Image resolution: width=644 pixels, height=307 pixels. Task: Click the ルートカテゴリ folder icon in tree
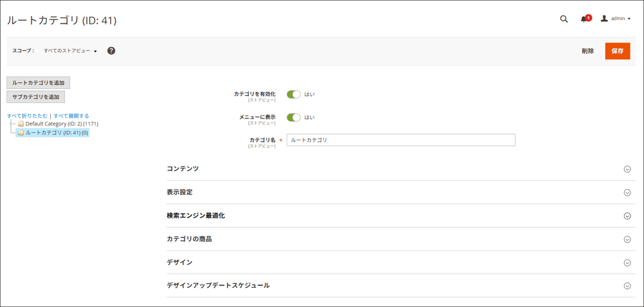[21, 133]
